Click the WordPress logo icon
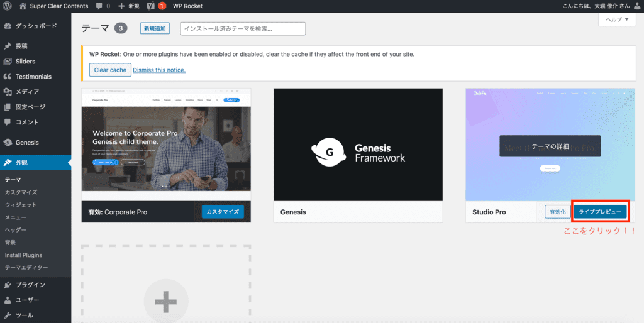Viewport: 644px width, 323px height. coord(8,6)
